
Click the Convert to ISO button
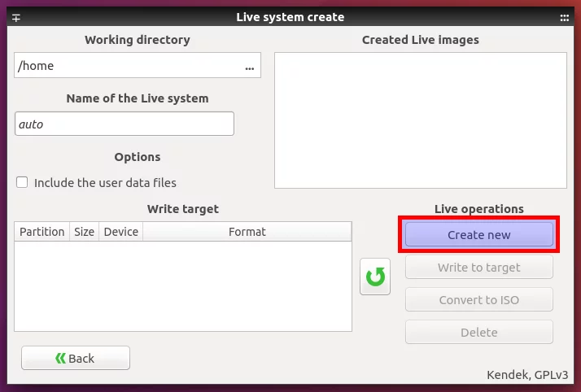click(x=478, y=299)
